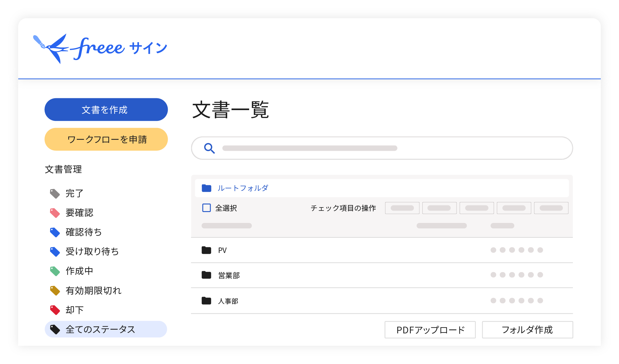This screenshot has height=364, width=619.
Task: Click the gray tag icon for 完了
Action: pyautogui.click(x=55, y=194)
